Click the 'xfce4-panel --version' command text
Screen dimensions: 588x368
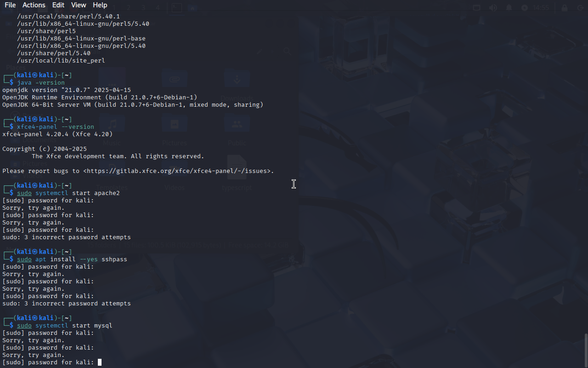[x=56, y=127]
